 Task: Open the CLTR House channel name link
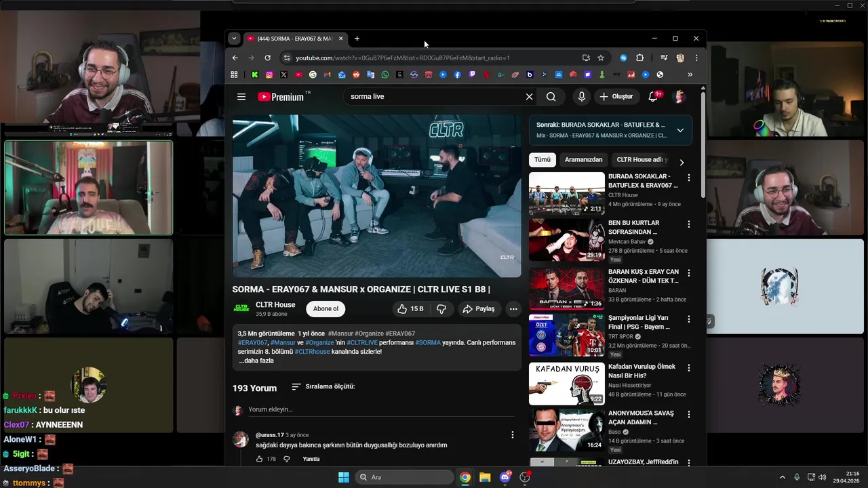click(275, 305)
